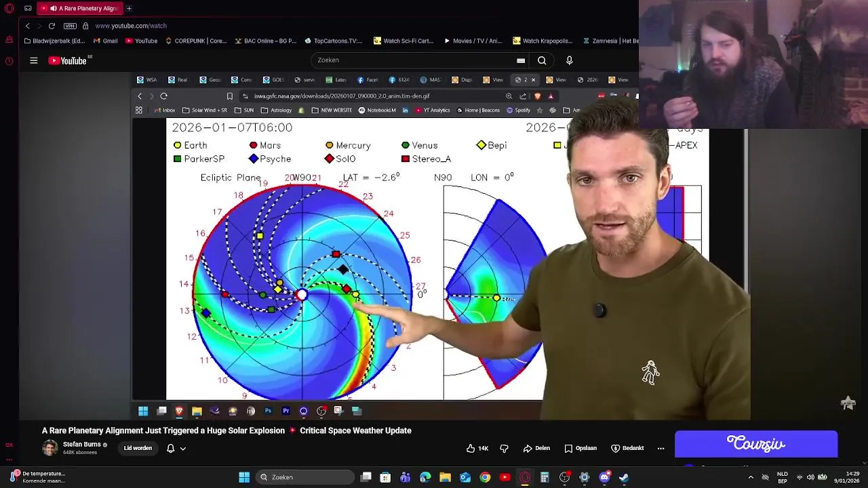View site security via lock icon
This screenshot has width=868, height=488.
click(x=85, y=26)
